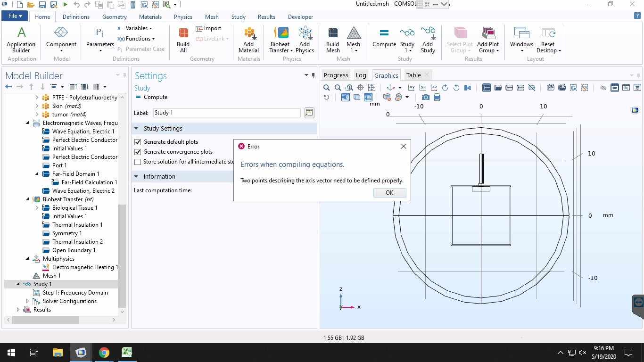Image resolution: width=644 pixels, height=362 pixels.
Task: Click the Print icon in the Graphics toolbar
Action: pos(437,97)
